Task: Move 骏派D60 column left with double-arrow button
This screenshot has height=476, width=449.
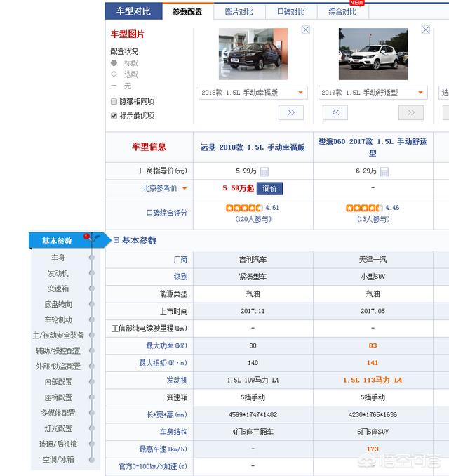Action: click(x=335, y=112)
